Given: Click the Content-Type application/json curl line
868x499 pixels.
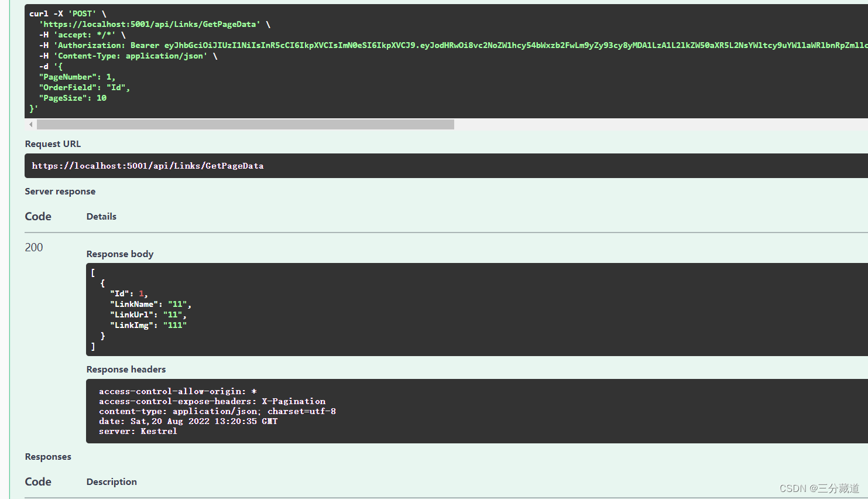Looking at the screenshot, I should click(128, 56).
